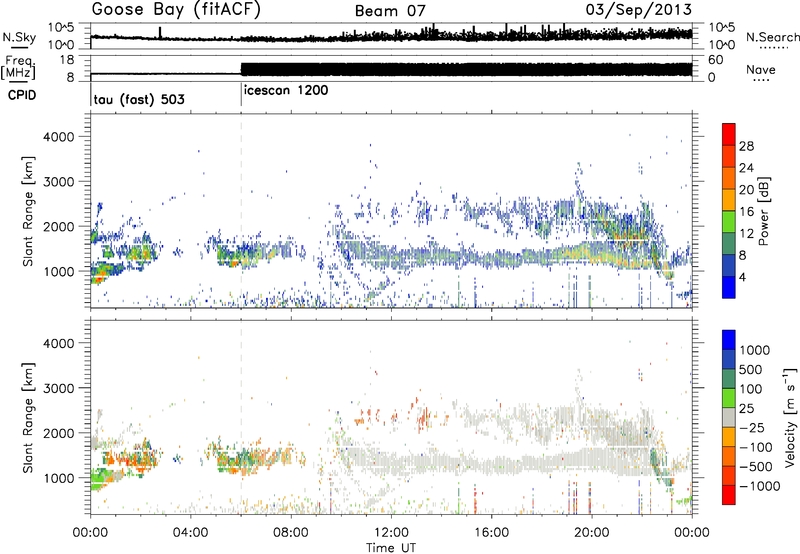Click the 04:00 time tick label
This screenshot has height=554, width=800.
190,533
